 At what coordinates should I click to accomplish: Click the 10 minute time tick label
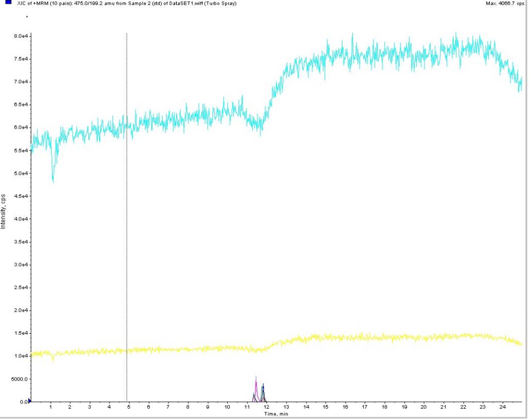click(x=227, y=407)
